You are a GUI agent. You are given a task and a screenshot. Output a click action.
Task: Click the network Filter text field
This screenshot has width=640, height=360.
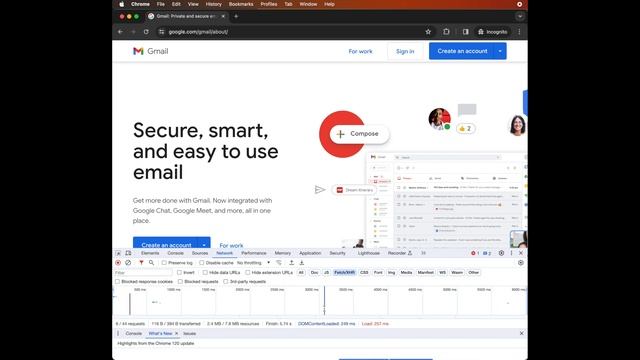pos(143,272)
